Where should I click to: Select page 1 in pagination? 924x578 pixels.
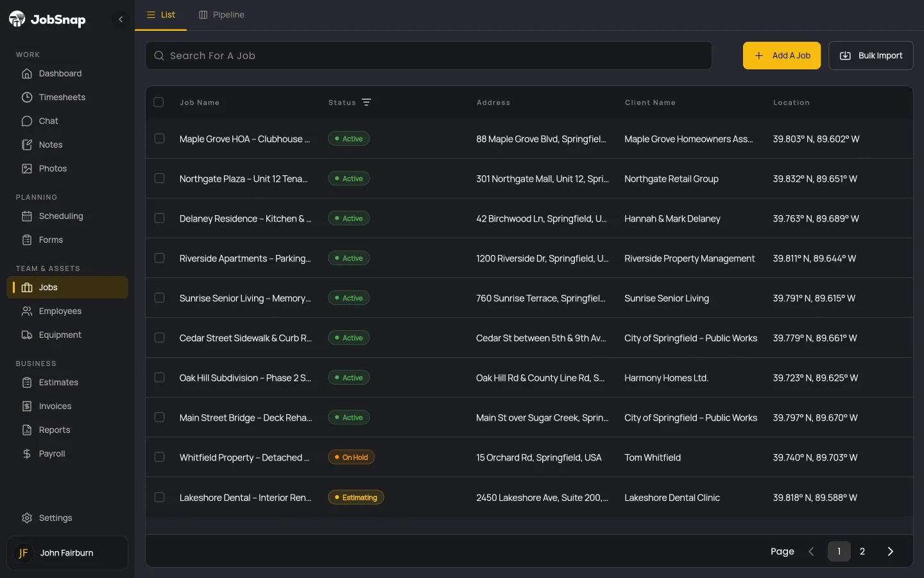(839, 551)
